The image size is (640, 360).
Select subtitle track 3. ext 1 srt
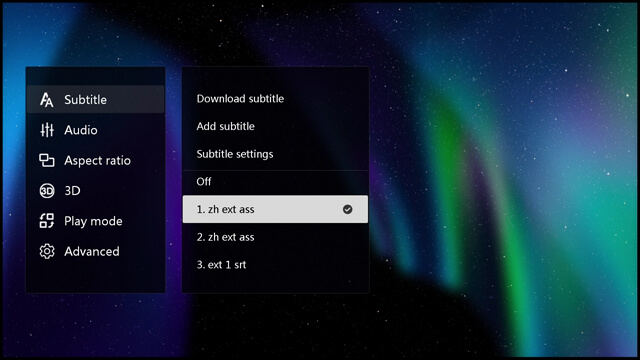click(275, 265)
